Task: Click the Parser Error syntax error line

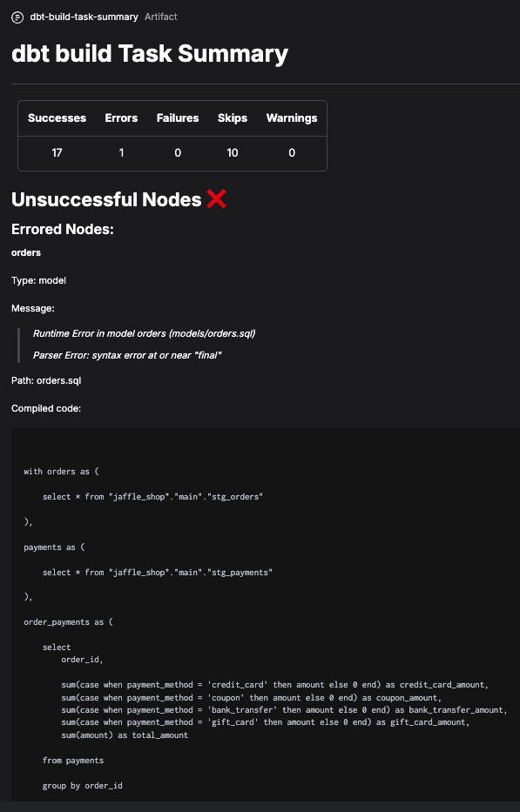Action: [127, 355]
